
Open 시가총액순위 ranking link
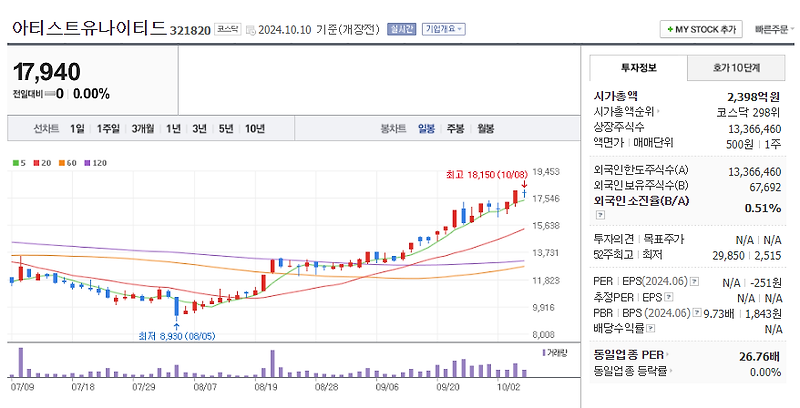[626, 112]
